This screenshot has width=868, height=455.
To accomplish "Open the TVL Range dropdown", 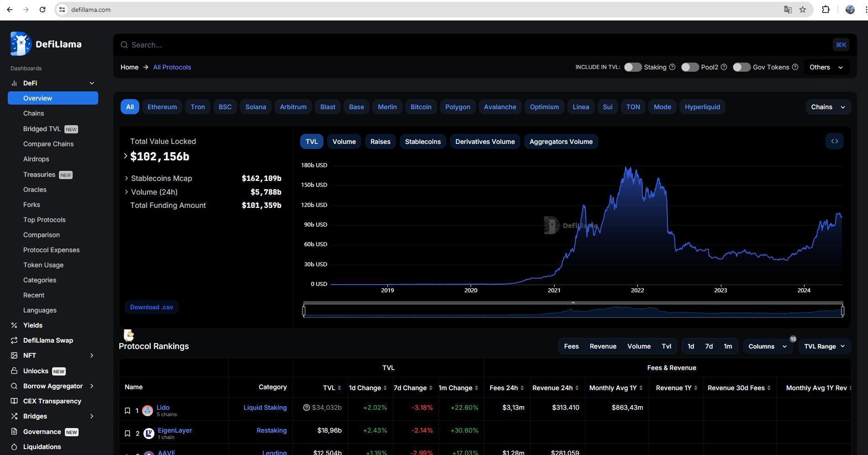I will 825,346.
